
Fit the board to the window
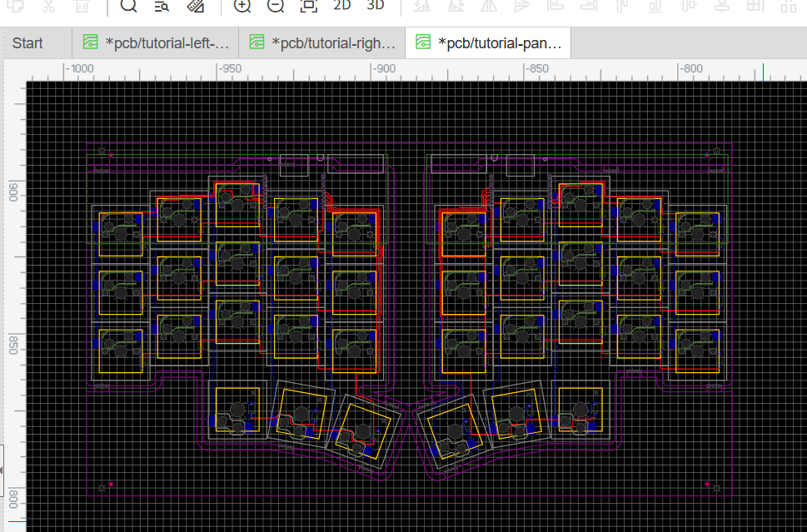pos(309,6)
